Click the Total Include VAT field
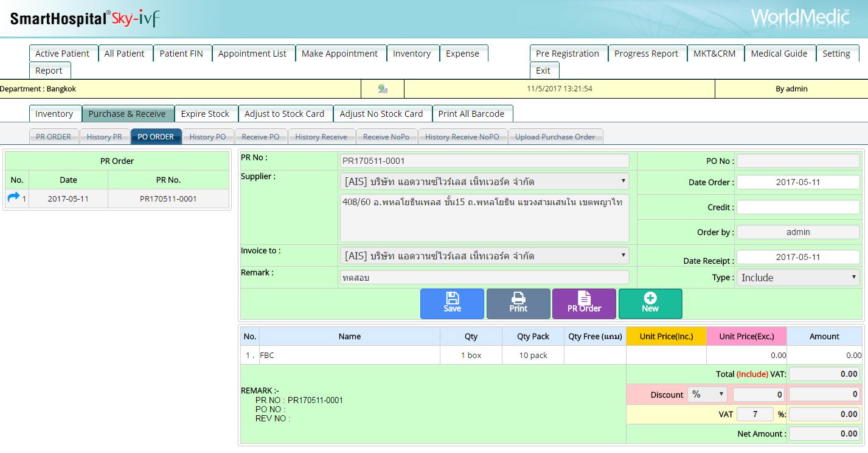This screenshot has height=453, width=868. [x=824, y=374]
